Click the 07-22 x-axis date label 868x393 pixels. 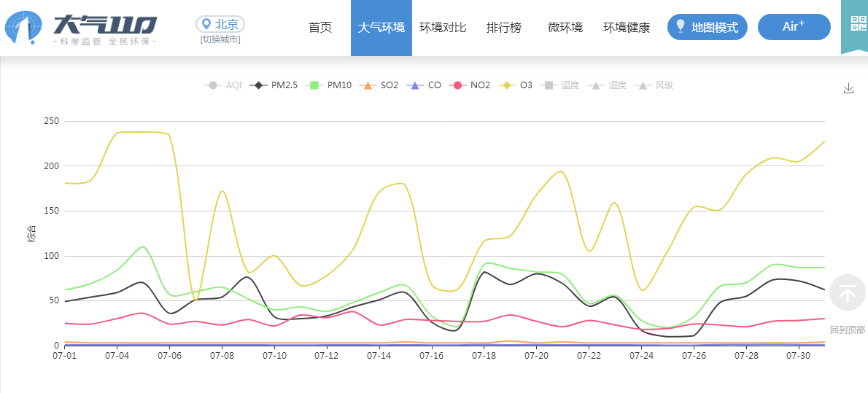589,355
